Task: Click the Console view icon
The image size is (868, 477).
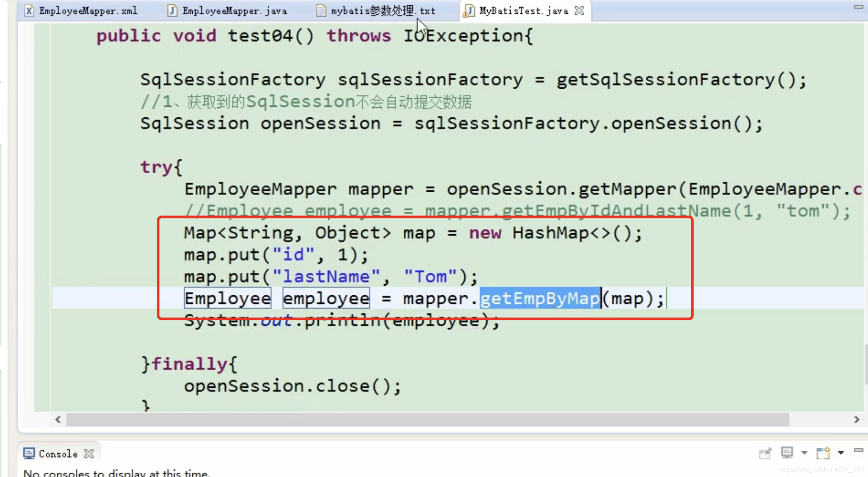Action: (29, 454)
